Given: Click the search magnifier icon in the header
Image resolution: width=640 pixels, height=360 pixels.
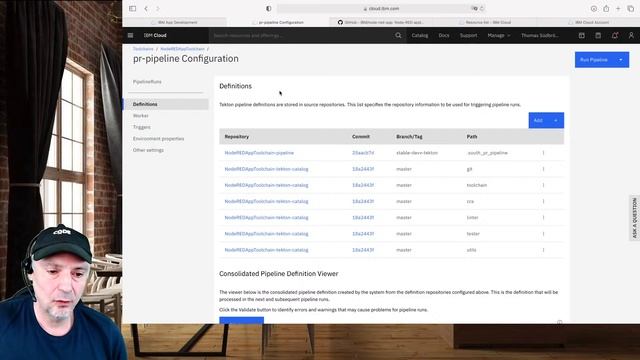Looking at the screenshot, I should pyautogui.click(x=398, y=36).
